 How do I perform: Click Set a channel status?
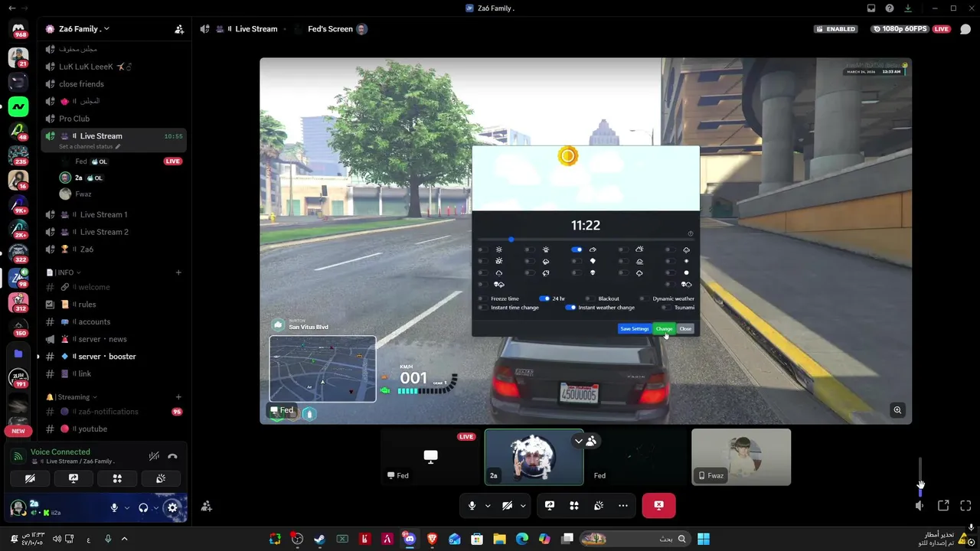pos(90,146)
